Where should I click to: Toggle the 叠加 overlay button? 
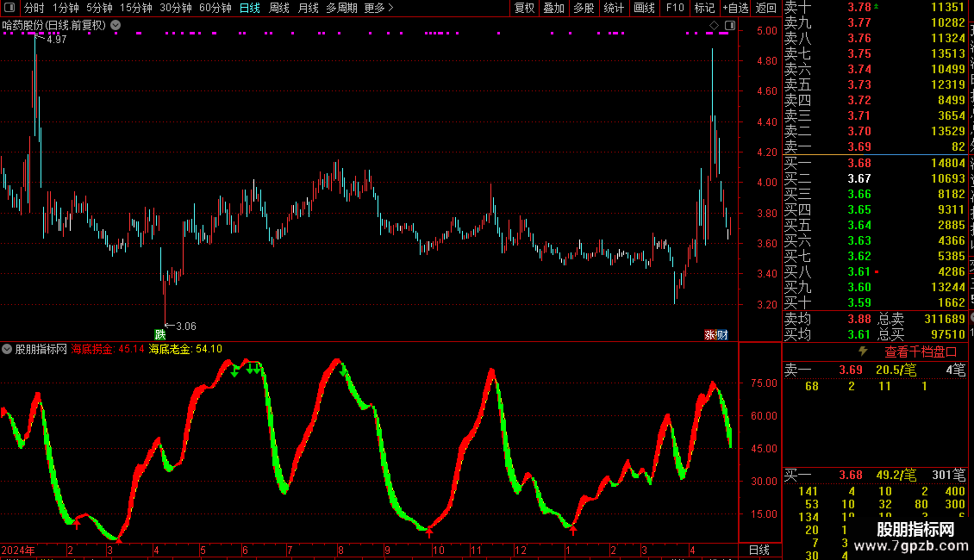coord(553,8)
